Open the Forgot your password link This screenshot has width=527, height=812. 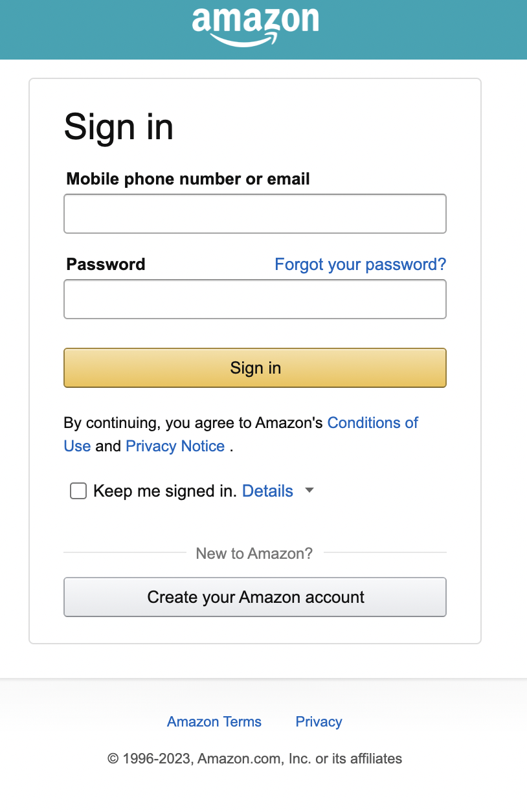360,264
